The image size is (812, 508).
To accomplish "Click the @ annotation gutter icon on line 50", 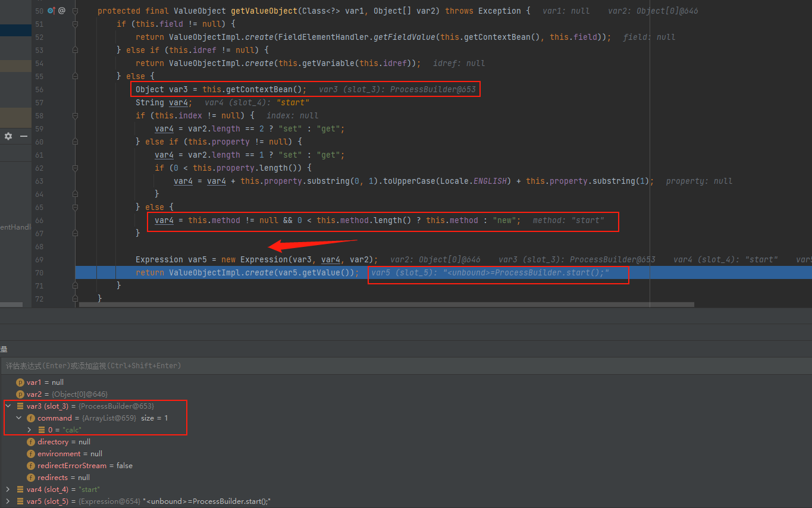I will (62, 11).
